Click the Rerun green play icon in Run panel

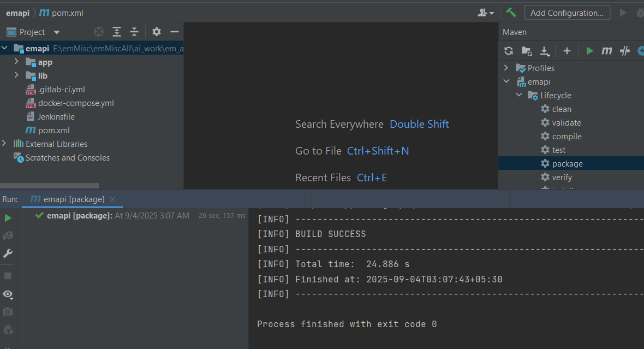[8, 218]
